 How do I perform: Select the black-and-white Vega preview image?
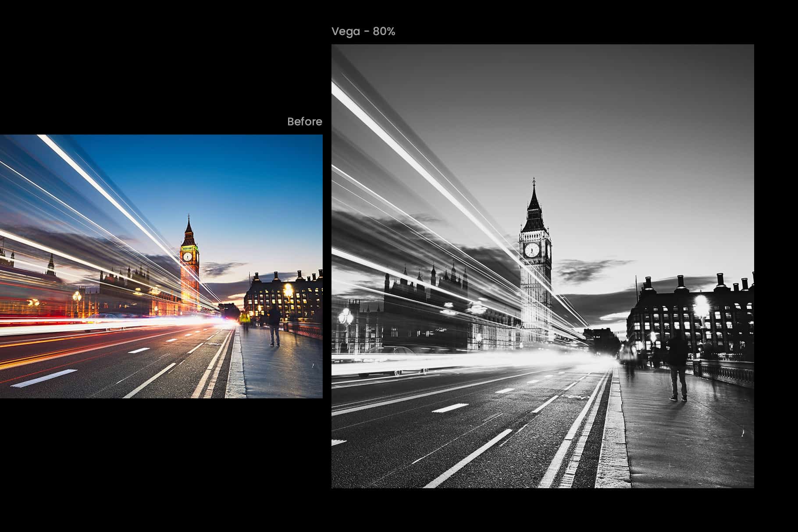543,266
